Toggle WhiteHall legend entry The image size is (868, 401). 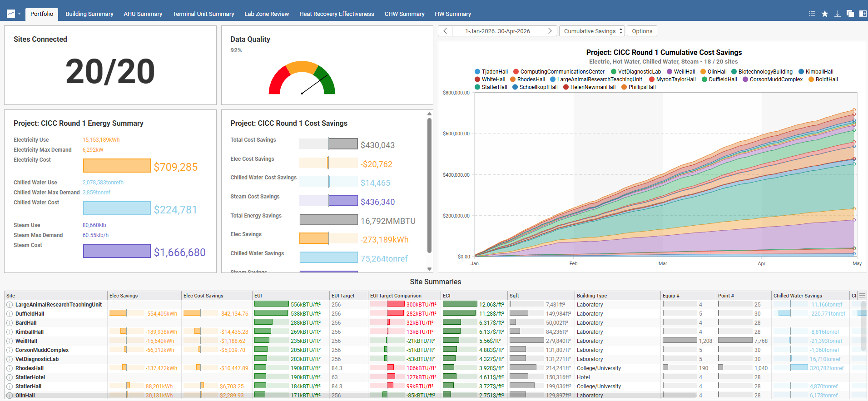(490, 79)
